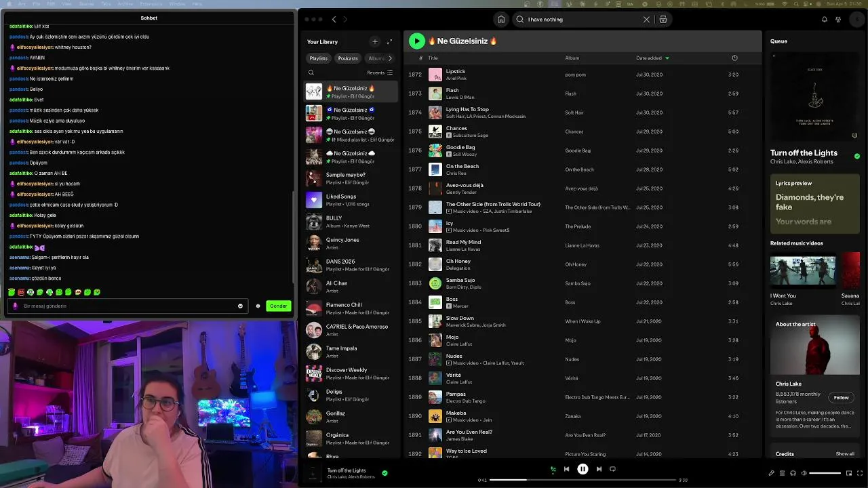Play the Ne Güzelsiniz playlist with green button

pyautogui.click(x=417, y=41)
